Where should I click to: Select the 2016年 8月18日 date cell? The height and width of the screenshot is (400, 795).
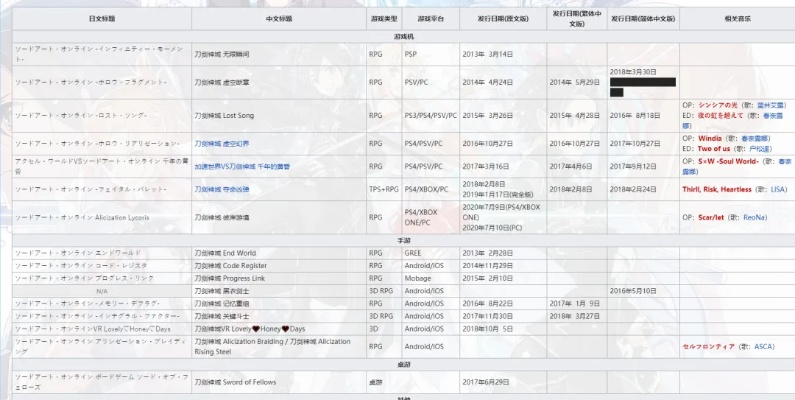[643, 116]
